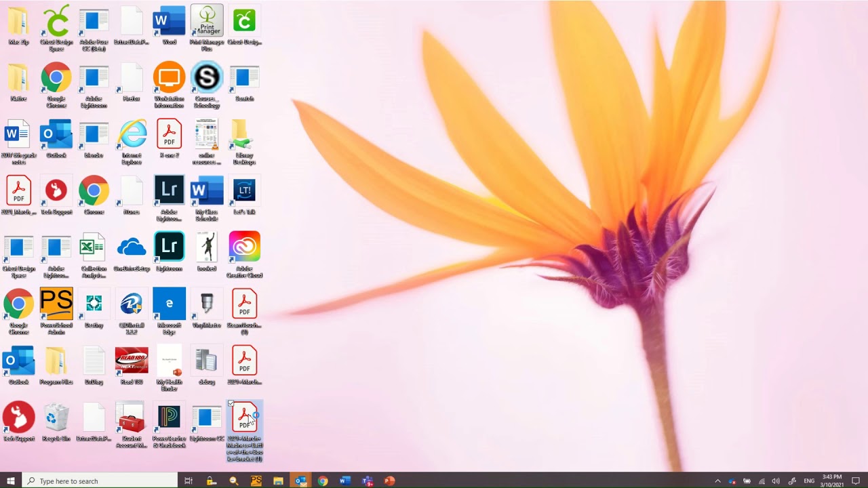868x488 pixels.
Task: Launch the Destiny shortcut
Action: pyautogui.click(x=94, y=310)
